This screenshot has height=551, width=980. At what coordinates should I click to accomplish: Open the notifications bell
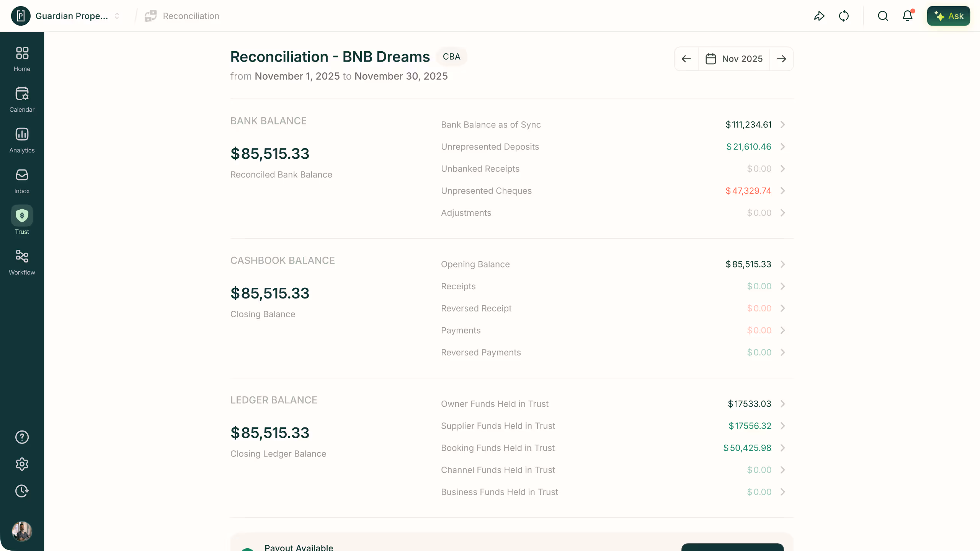(x=908, y=16)
